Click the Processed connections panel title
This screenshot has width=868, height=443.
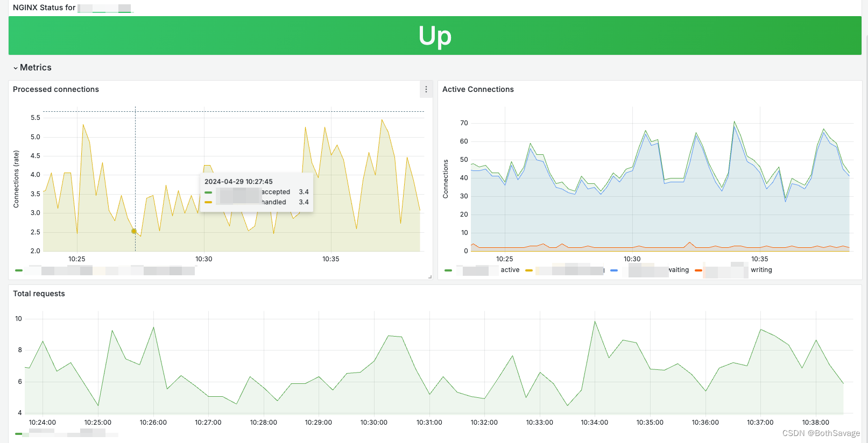tap(56, 89)
